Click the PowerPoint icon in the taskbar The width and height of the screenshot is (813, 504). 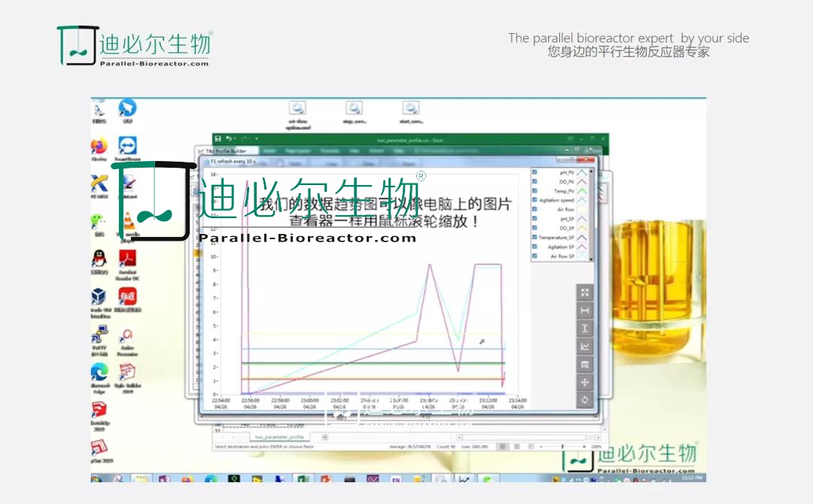click(x=326, y=478)
